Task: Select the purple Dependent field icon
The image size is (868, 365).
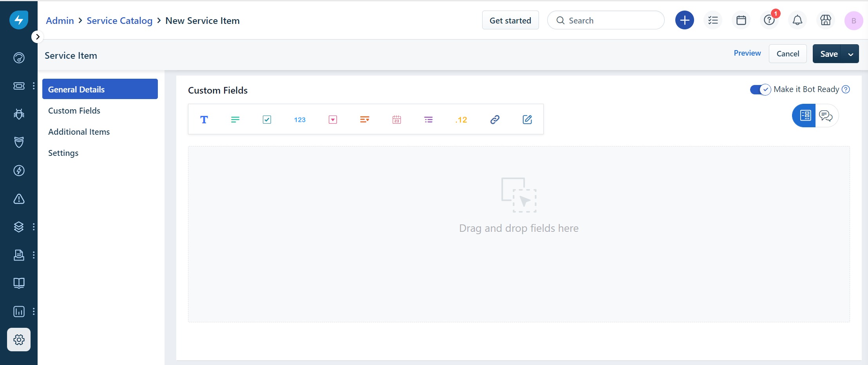Action: pyautogui.click(x=429, y=119)
